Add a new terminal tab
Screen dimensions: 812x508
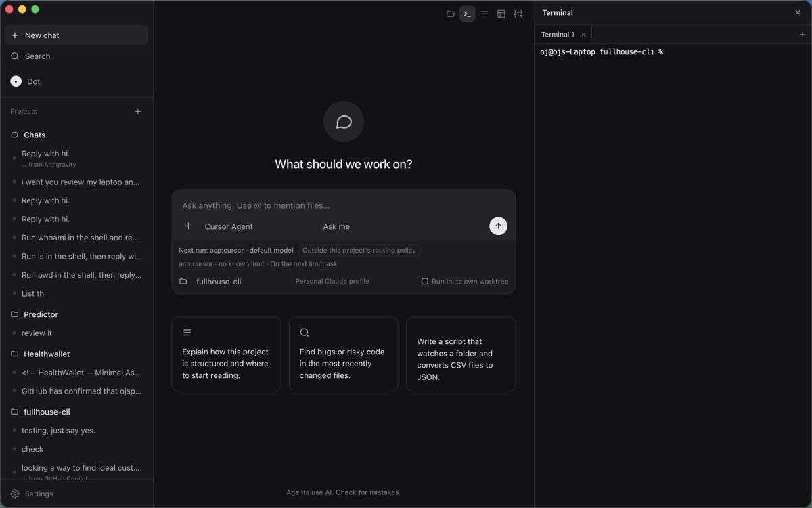click(803, 35)
